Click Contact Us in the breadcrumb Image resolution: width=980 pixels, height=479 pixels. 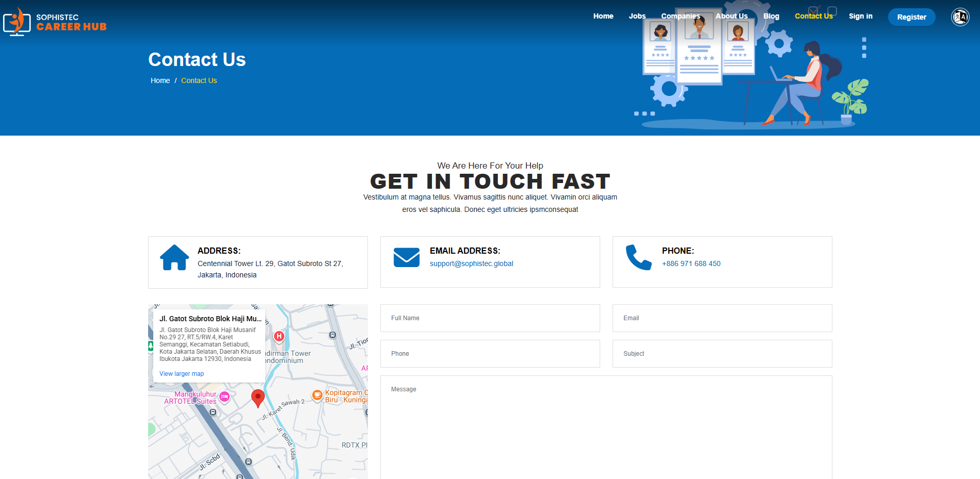point(199,80)
